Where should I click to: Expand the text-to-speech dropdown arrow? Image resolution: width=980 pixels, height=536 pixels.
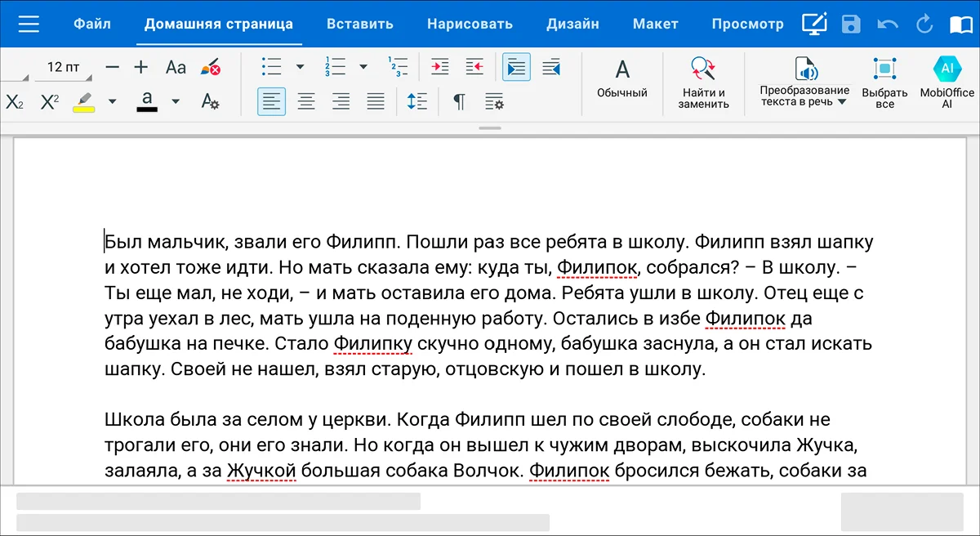[x=842, y=102]
